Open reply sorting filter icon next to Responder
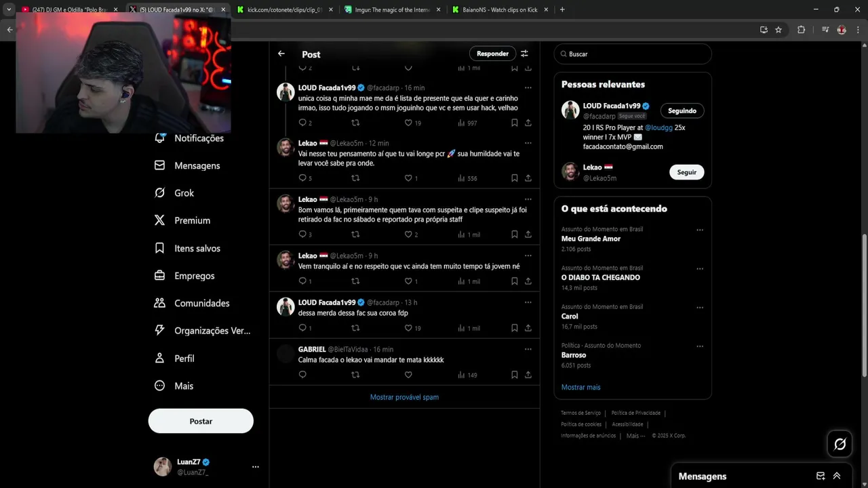Screen dimensions: 868x488 524,54
